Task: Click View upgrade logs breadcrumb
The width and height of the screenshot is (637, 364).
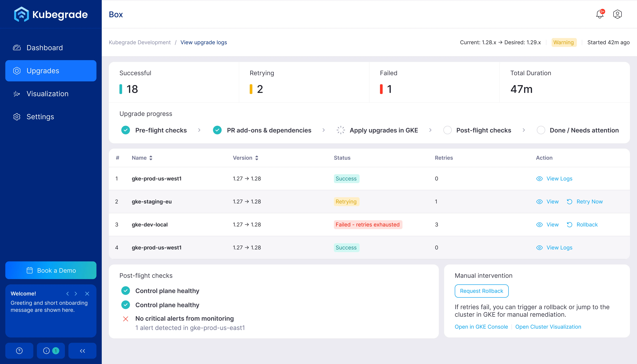Action: [x=203, y=42]
